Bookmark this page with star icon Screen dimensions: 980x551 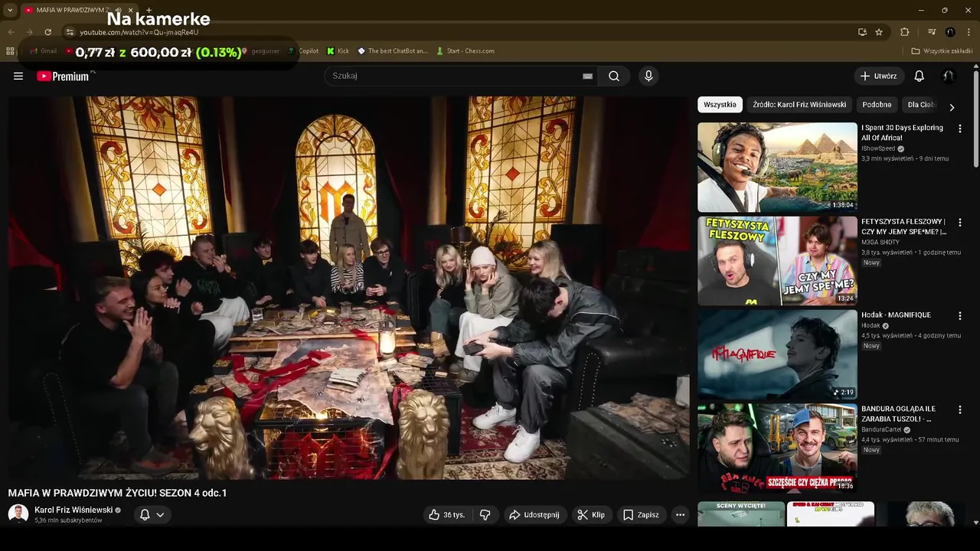click(x=879, y=32)
